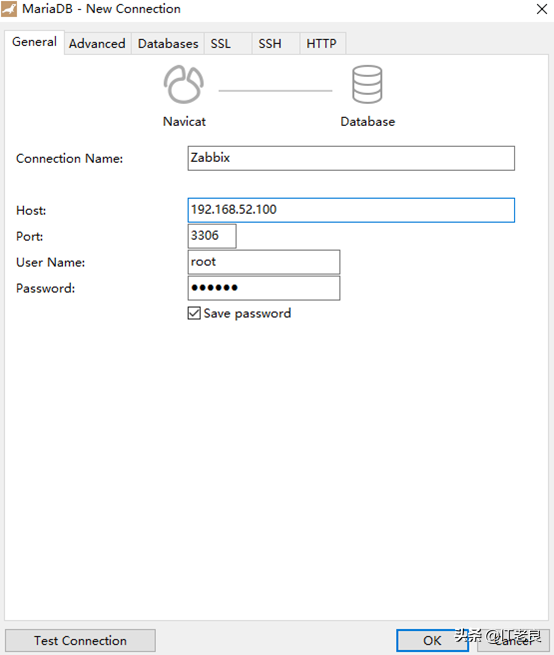Click the Host address field
This screenshot has height=655, width=554.
(x=351, y=210)
